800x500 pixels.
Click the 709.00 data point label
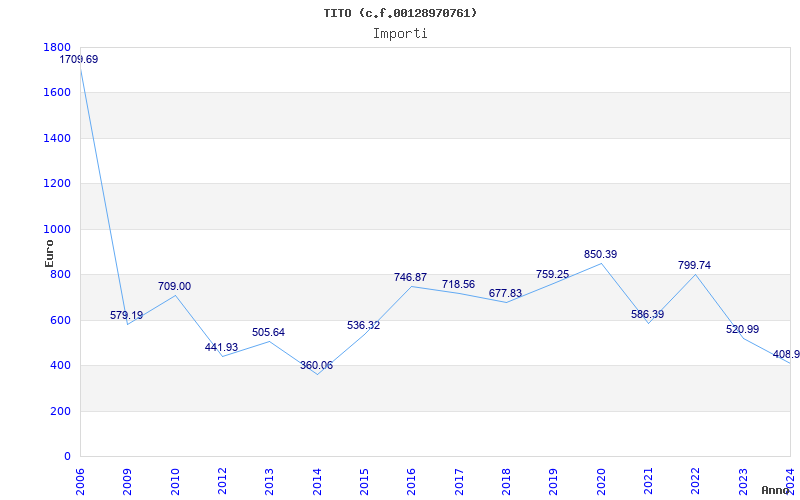point(174,287)
